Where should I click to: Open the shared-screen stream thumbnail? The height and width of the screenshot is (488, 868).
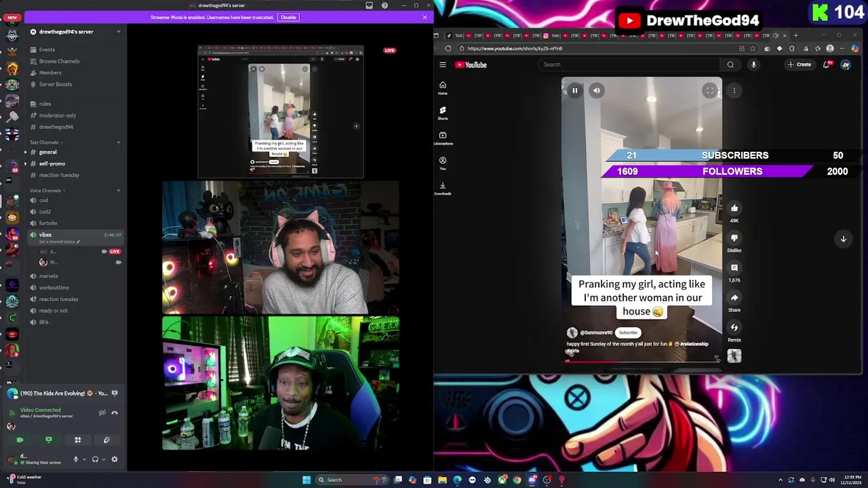click(281, 112)
